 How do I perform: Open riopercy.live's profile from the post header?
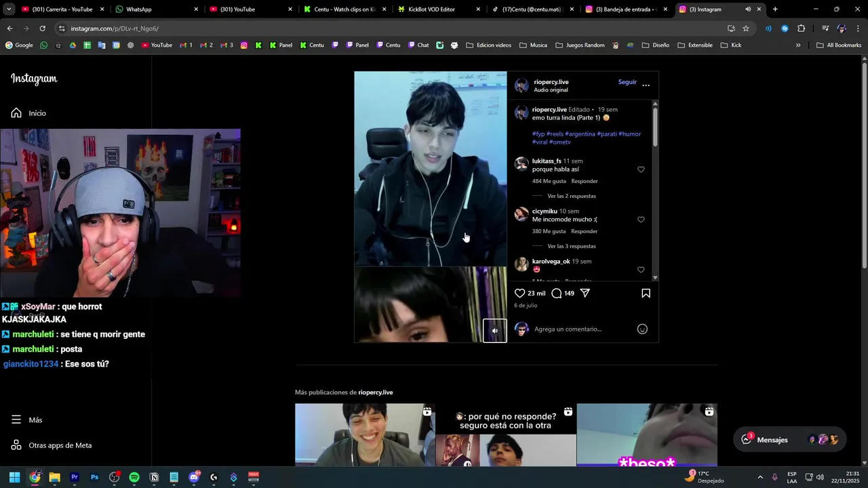pyautogui.click(x=551, y=82)
